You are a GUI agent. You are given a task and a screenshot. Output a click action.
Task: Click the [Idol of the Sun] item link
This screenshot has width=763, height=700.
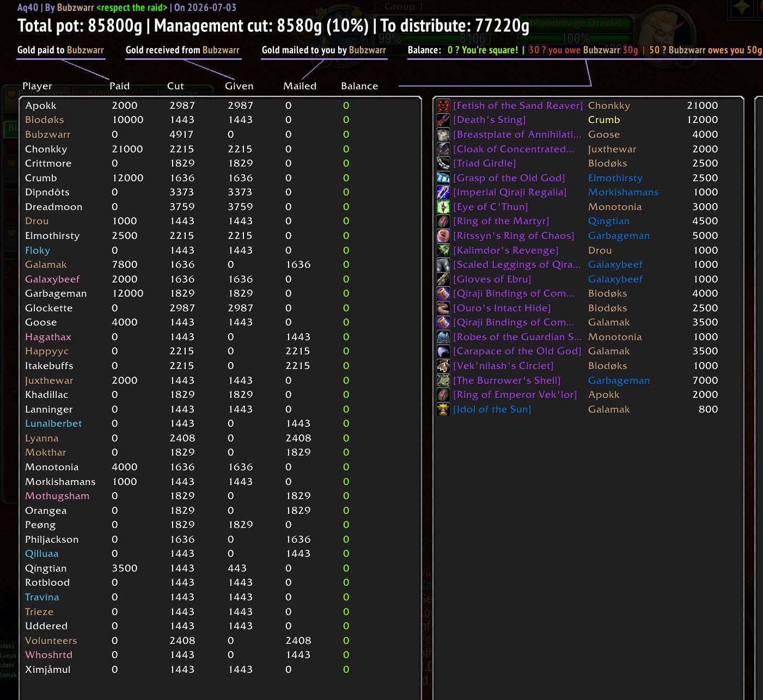point(492,409)
